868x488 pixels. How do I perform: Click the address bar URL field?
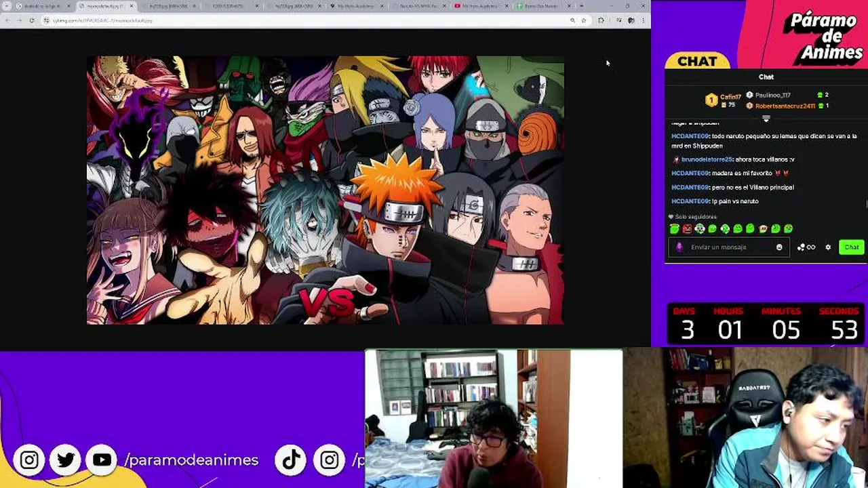tap(305, 20)
